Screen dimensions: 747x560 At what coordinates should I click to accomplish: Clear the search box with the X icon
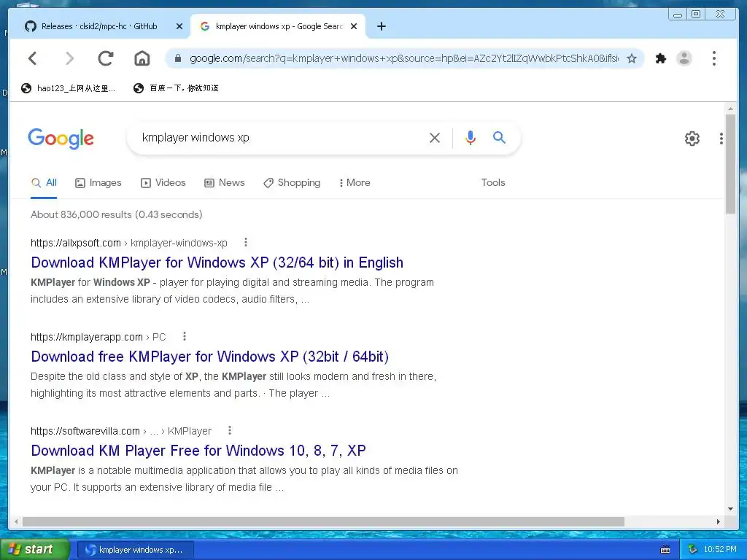[x=435, y=138]
